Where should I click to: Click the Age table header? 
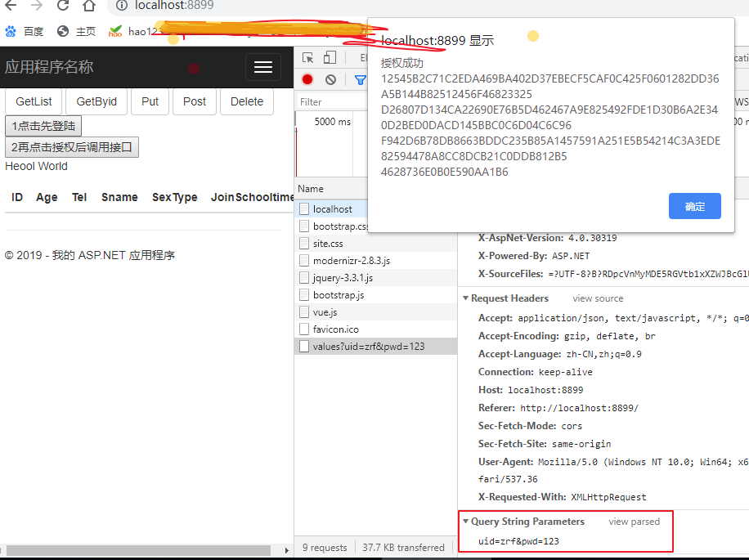(x=47, y=197)
